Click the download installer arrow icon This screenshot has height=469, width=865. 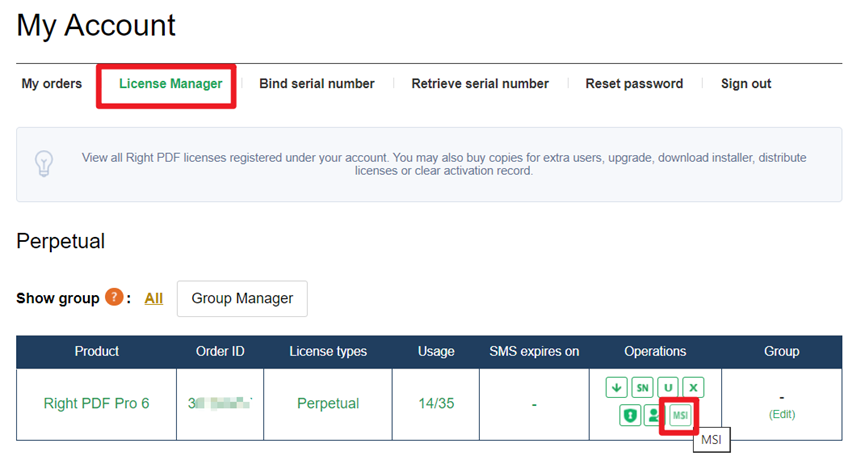point(616,387)
